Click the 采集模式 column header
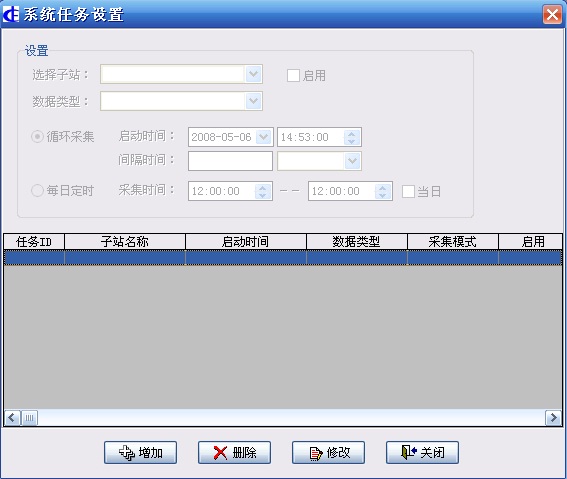The image size is (567, 479). [x=453, y=241]
